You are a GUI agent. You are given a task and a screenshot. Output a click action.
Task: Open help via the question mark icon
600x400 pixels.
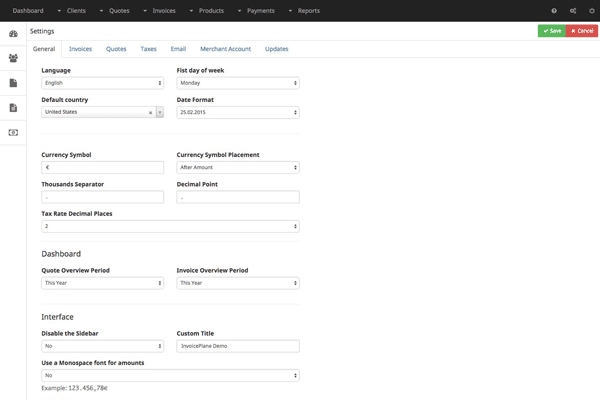click(554, 11)
